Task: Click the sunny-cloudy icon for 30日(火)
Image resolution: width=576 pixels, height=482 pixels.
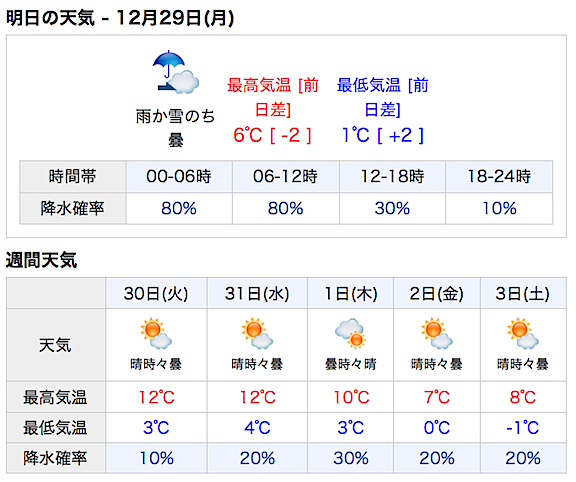Action: click(156, 333)
